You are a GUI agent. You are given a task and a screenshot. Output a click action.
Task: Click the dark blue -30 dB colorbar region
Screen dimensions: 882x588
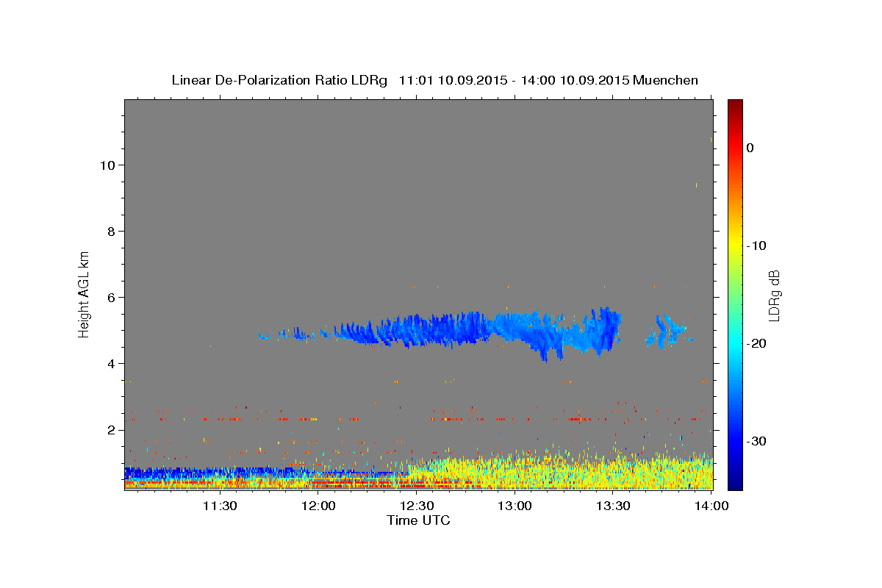click(x=735, y=441)
